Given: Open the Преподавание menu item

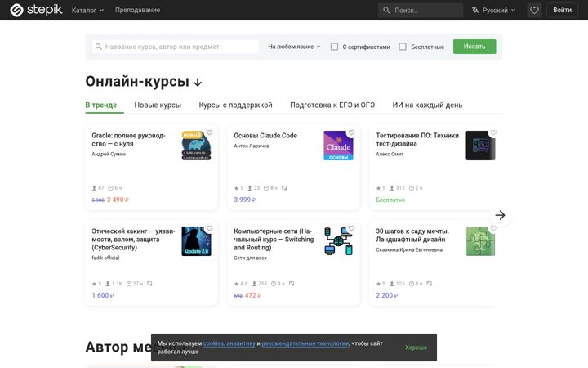Looking at the screenshot, I should coord(138,10).
